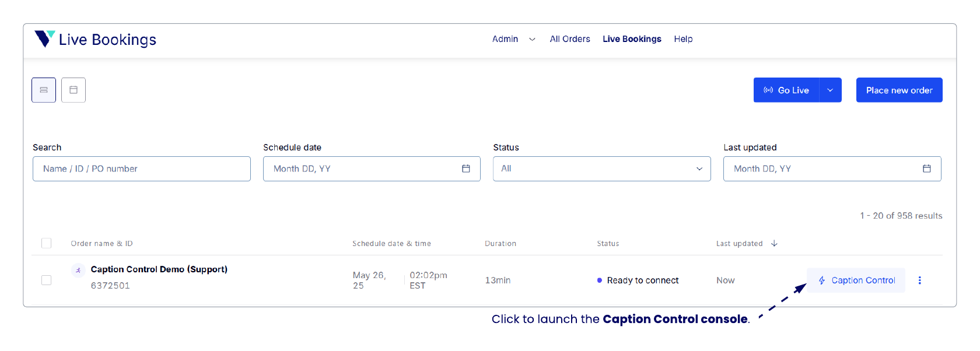Click the Place new order button
This screenshot has height=351, width=980.
tap(899, 90)
